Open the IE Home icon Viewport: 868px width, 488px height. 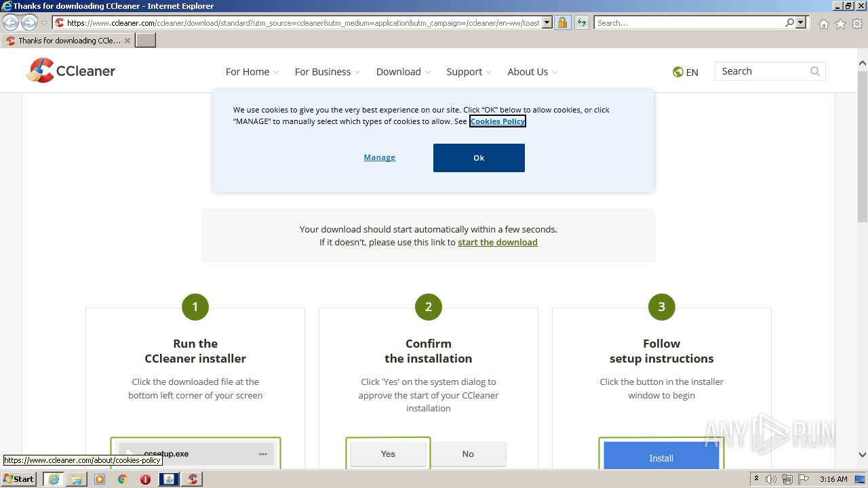823,24
